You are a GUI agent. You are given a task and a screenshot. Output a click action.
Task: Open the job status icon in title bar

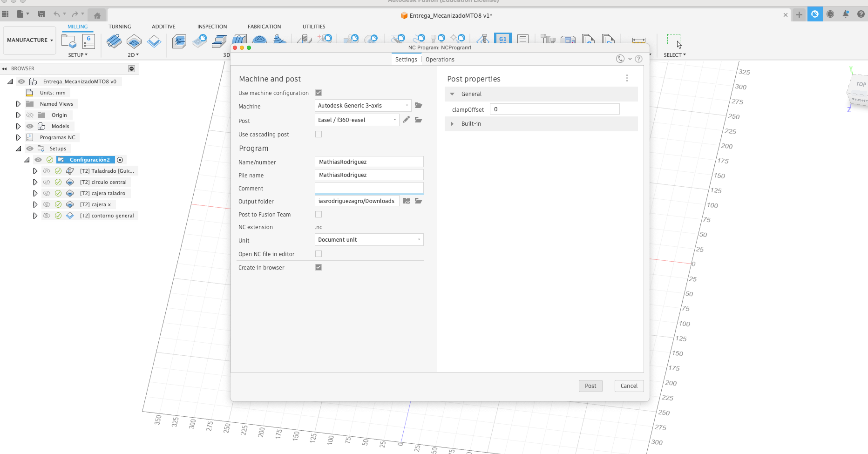pyautogui.click(x=815, y=14)
